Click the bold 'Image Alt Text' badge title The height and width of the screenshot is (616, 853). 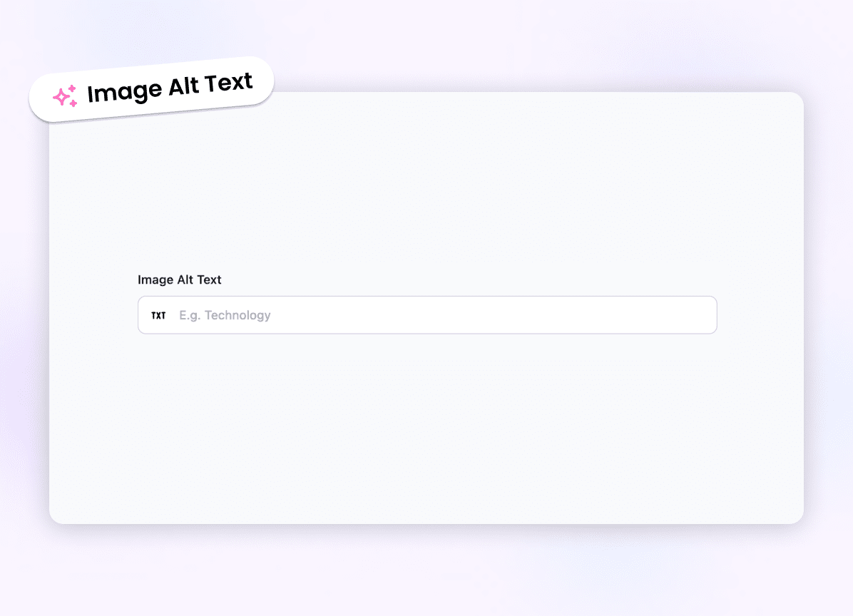click(170, 88)
